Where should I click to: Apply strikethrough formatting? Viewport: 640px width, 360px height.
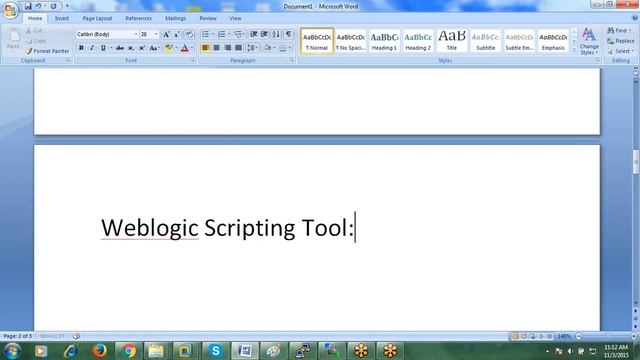point(120,48)
